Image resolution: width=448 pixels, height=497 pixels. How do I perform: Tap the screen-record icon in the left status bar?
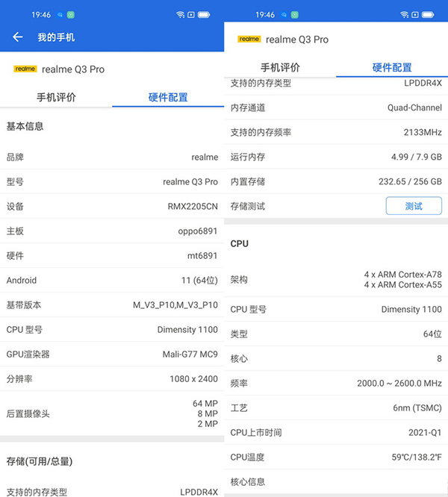pyautogui.click(x=191, y=15)
